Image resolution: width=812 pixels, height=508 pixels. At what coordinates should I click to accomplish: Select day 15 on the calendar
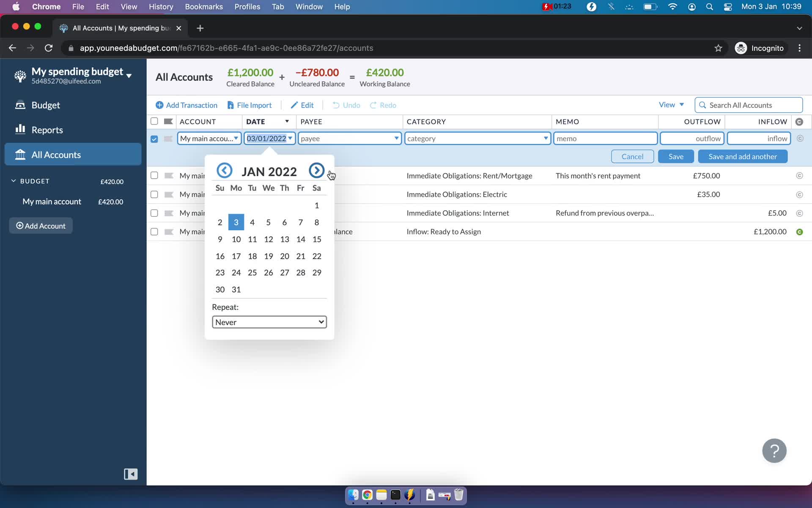[316, 239]
